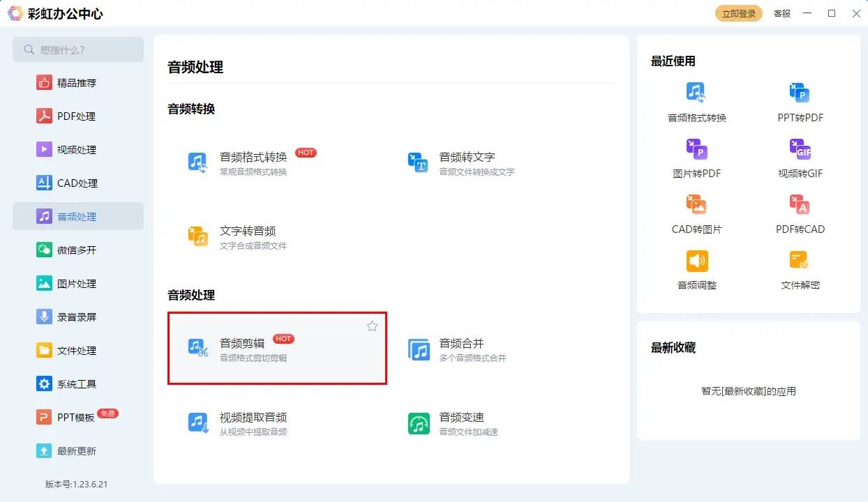Open the 系统工具 gear icon

(x=45, y=384)
